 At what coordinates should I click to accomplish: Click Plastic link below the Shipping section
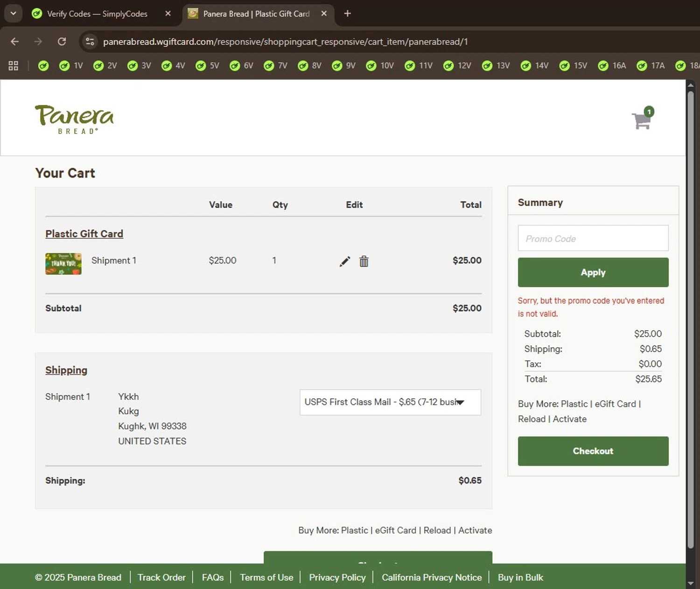coord(355,530)
